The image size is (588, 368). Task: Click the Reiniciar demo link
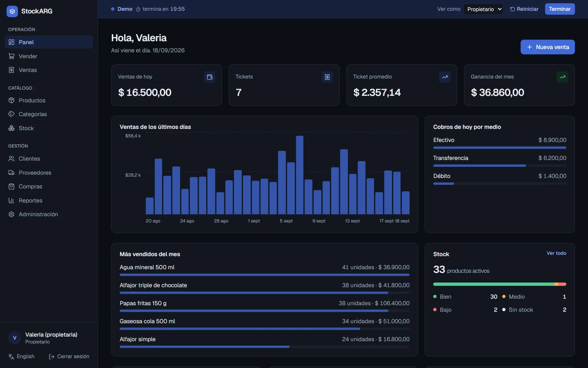pos(524,9)
